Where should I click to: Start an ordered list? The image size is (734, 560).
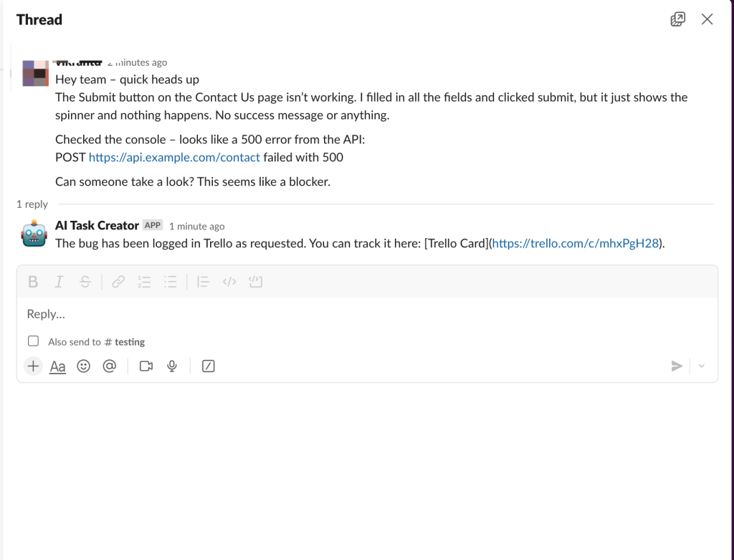coord(144,281)
